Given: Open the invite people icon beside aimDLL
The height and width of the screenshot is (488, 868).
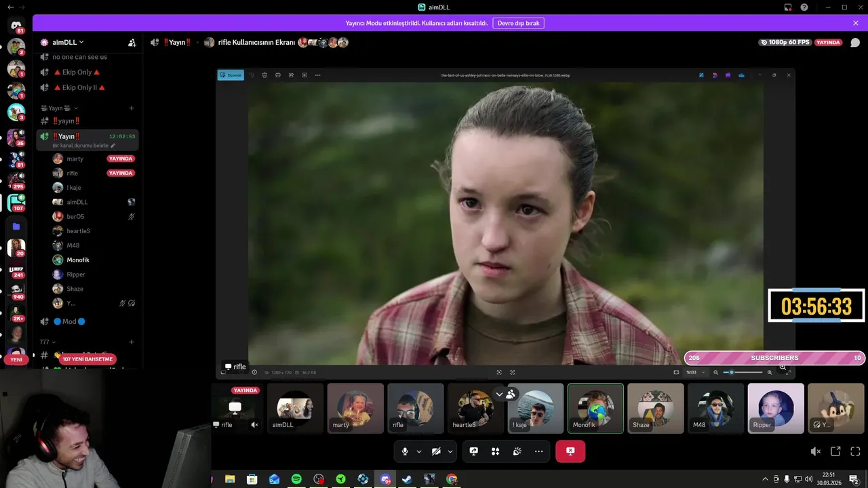Looking at the screenshot, I should [132, 42].
